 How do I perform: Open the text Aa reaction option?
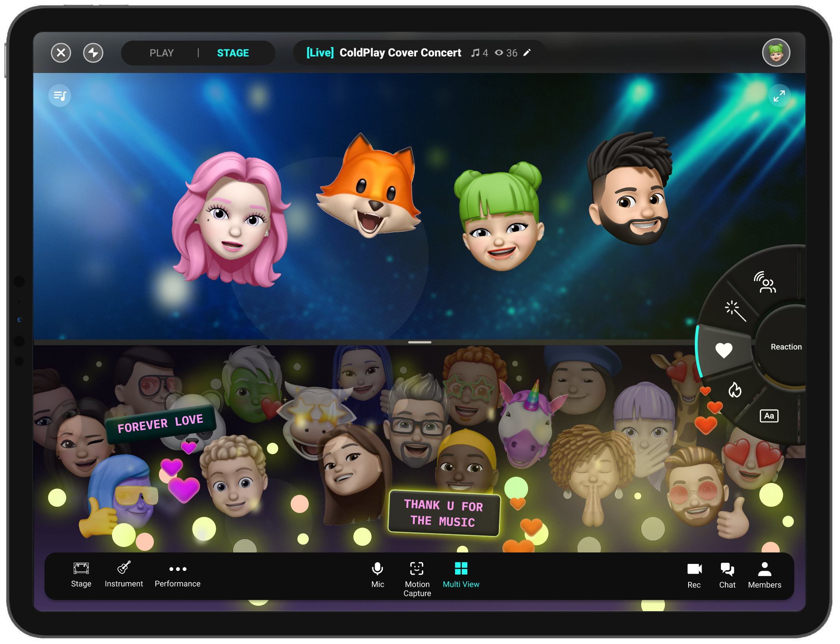click(x=769, y=416)
